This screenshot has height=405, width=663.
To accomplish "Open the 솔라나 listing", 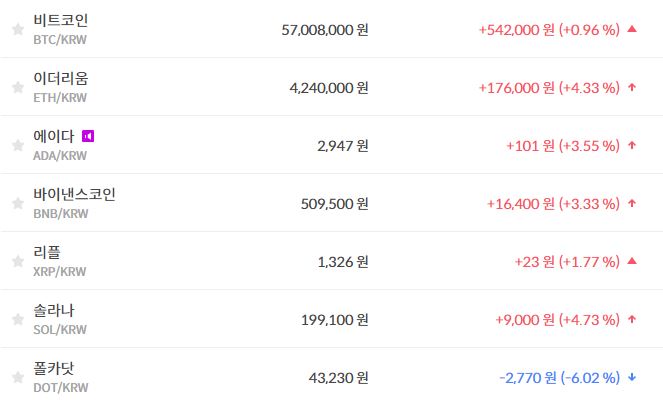I will tap(53, 310).
